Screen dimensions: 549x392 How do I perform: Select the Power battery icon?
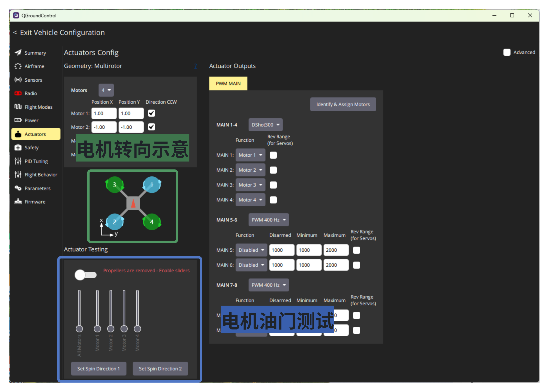click(18, 120)
